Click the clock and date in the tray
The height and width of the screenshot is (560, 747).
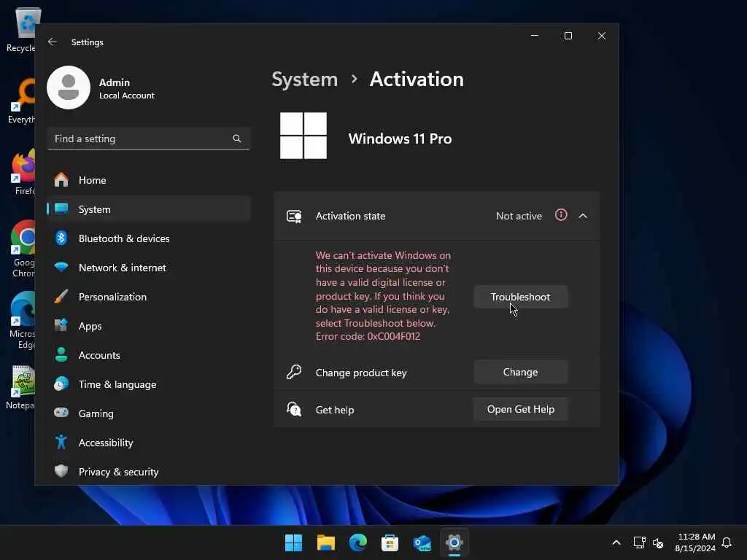(x=695, y=542)
